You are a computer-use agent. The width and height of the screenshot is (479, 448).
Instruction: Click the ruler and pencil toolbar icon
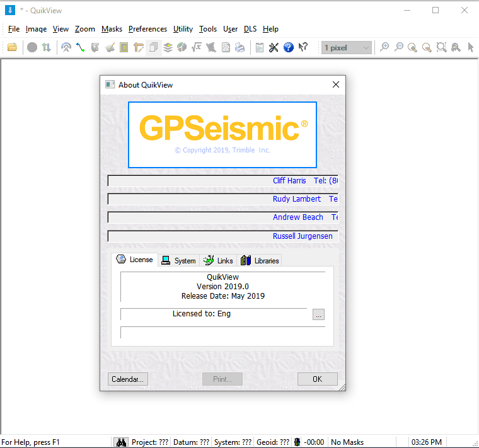[x=139, y=47]
